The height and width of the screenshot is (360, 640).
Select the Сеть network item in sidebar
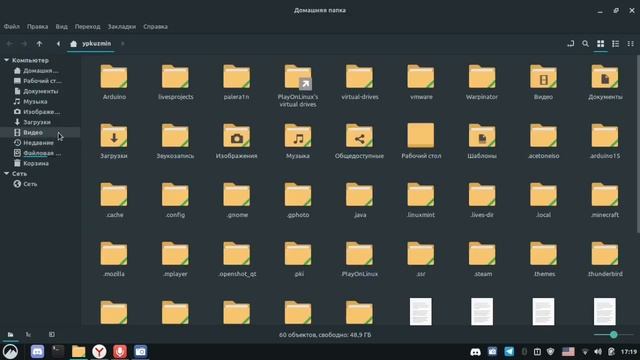point(41,184)
